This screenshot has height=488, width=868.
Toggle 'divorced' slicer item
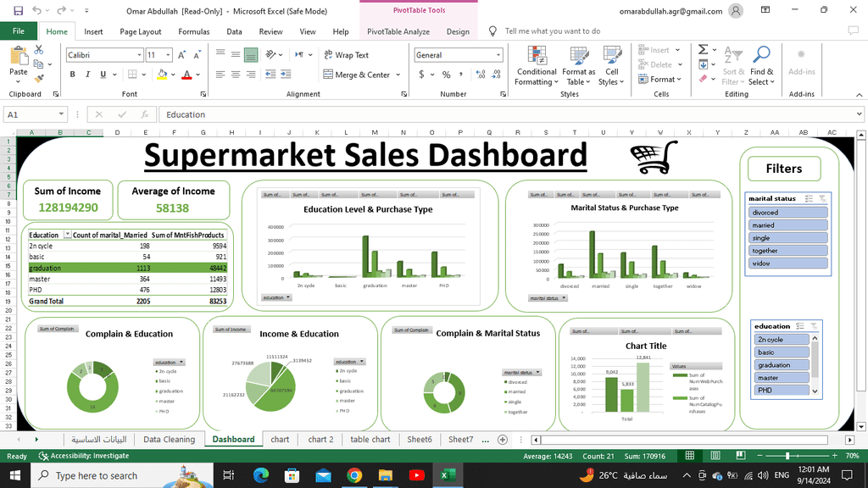click(787, 213)
